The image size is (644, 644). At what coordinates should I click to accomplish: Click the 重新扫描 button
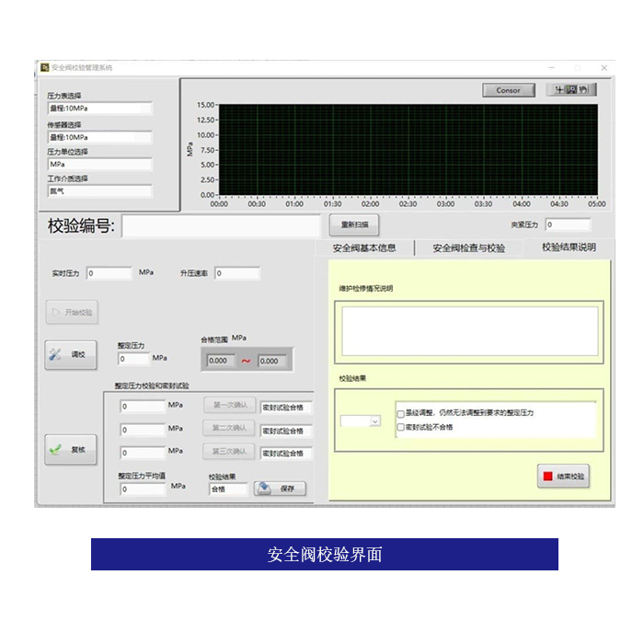pos(354,225)
